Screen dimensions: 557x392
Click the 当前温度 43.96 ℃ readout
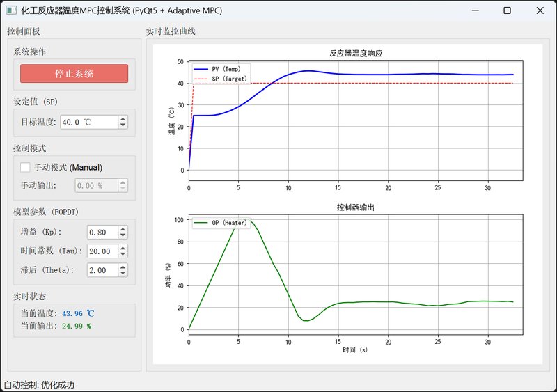click(x=78, y=314)
